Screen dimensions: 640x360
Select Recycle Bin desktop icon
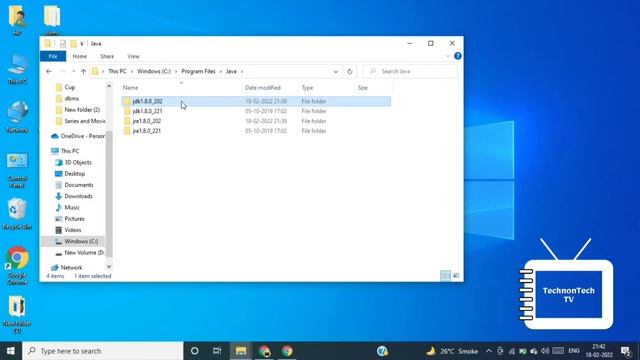coord(18,214)
